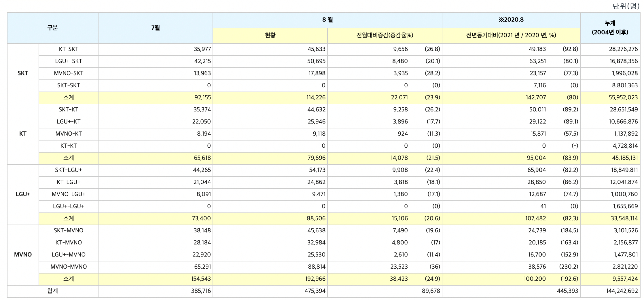Select the total 8월 value 475,394
The width and height of the screenshot is (644, 300).
tap(315, 291)
